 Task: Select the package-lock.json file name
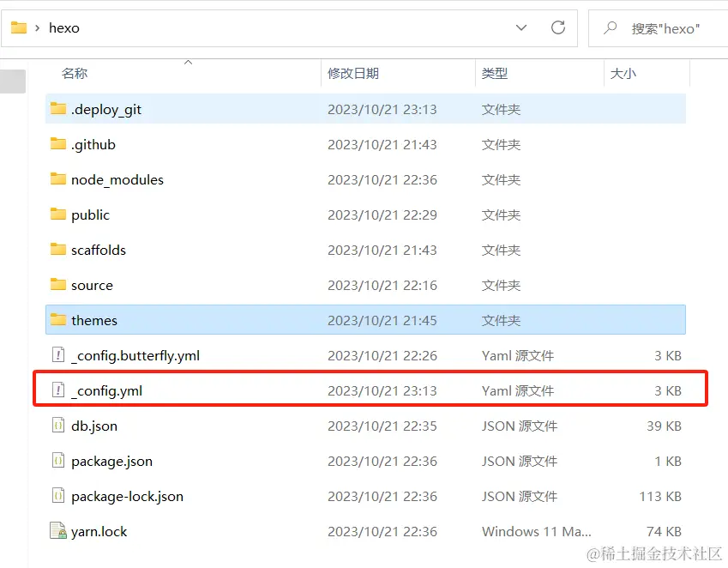click(x=127, y=497)
